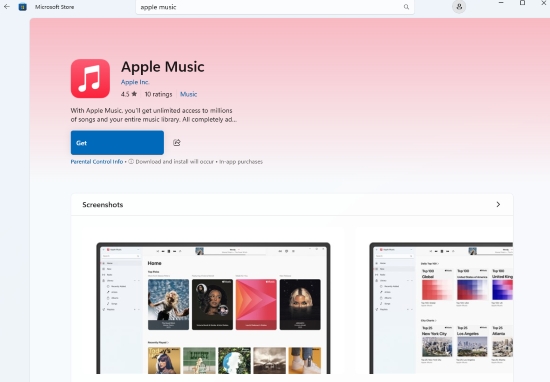Screen dimensions: 550x382
Task: Click the In-app purchases text
Action: [241, 162]
